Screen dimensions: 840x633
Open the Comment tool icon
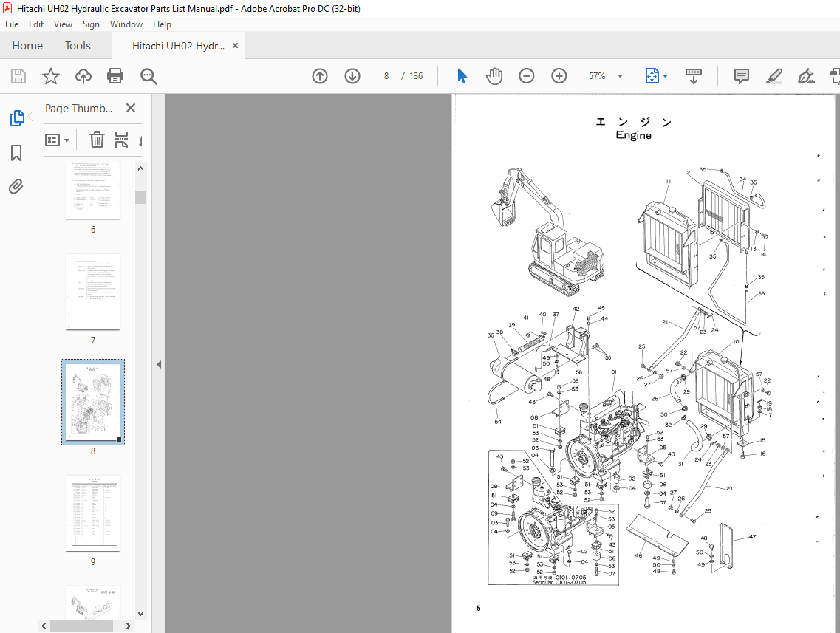point(740,76)
